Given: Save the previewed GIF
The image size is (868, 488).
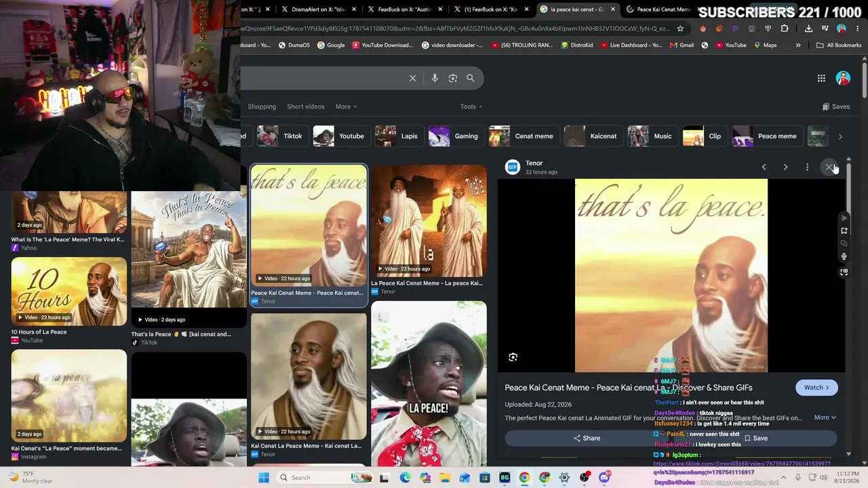Looking at the screenshot, I should [755, 438].
